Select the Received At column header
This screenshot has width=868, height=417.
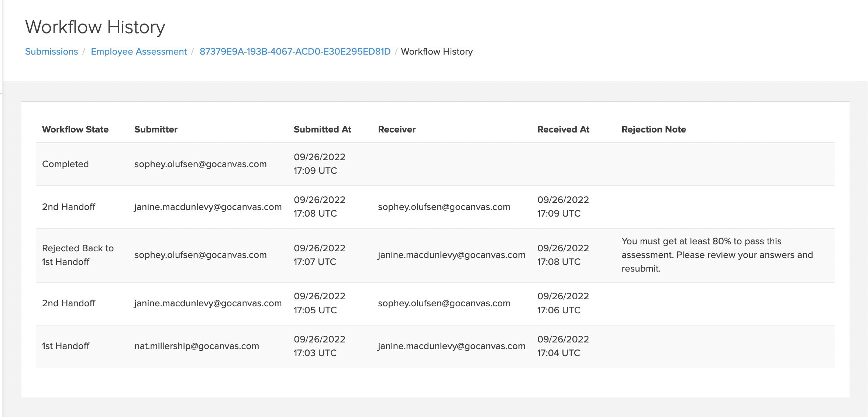[563, 129]
